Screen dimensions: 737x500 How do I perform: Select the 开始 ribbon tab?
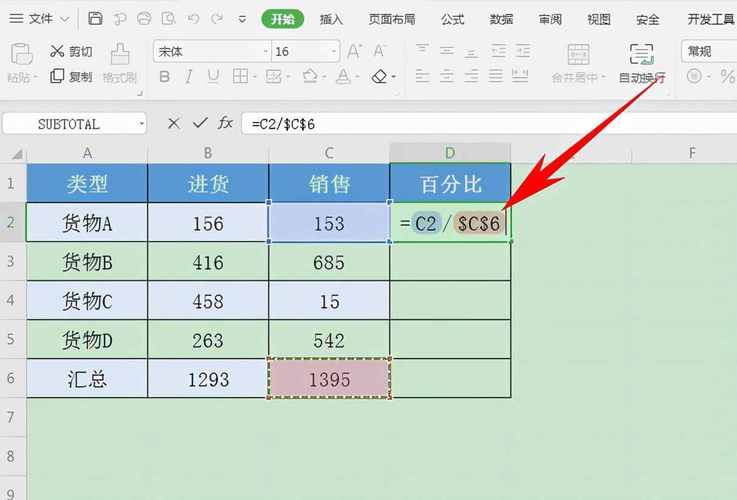(x=282, y=19)
